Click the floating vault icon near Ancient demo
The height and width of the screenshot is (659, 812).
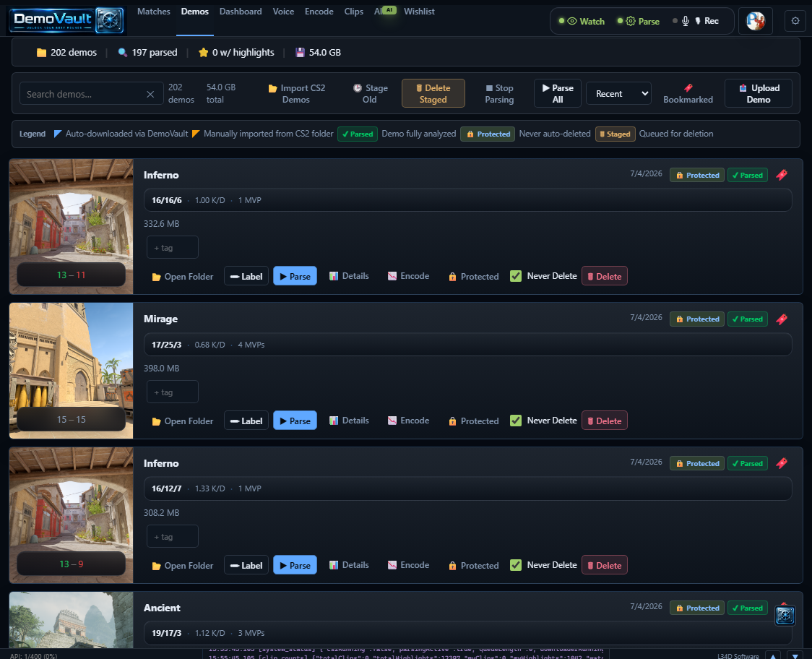(x=785, y=615)
